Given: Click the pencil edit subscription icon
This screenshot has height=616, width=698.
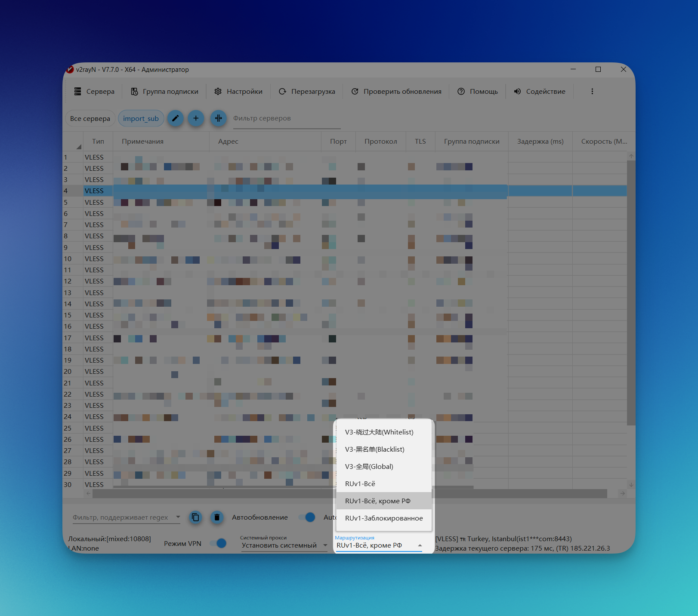Looking at the screenshot, I should pyautogui.click(x=175, y=118).
